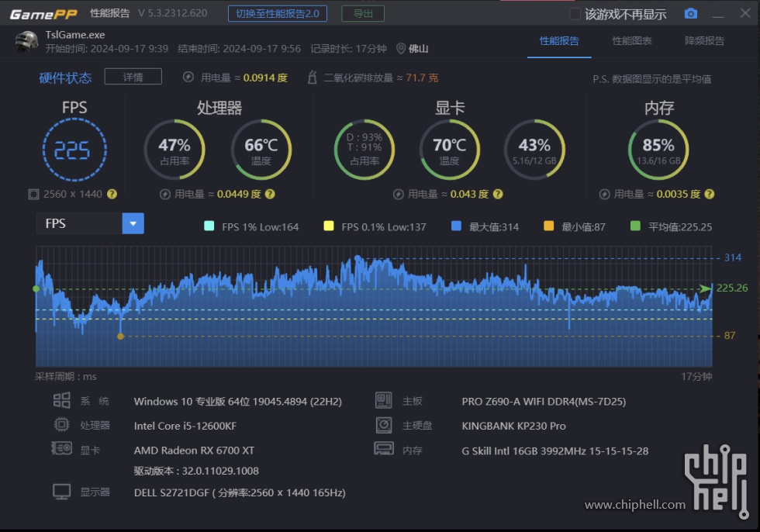Click the GPU memory 43% gauge

[x=534, y=150]
